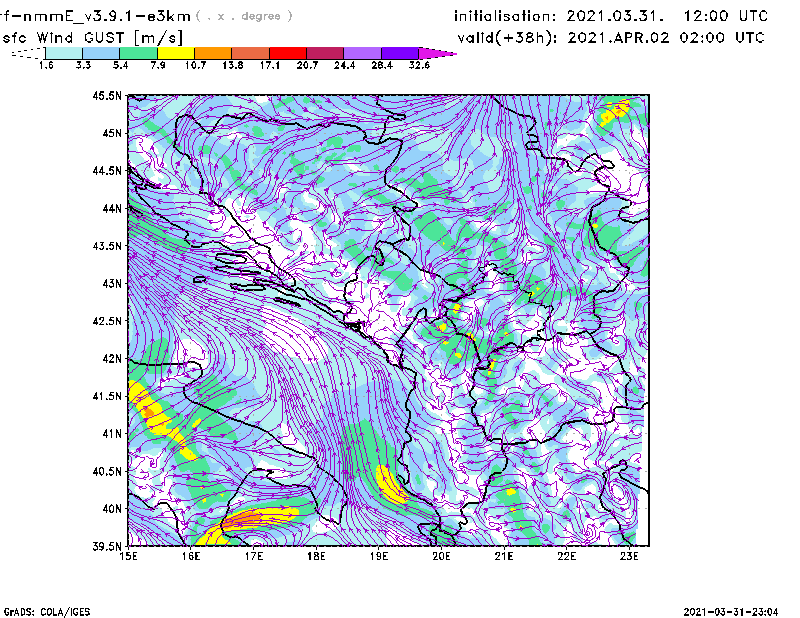Viewport: 800px width, 618px height.
Task: Click the grey '( . x . degree )' text
Action: pyautogui.click(x=244, y=16)
